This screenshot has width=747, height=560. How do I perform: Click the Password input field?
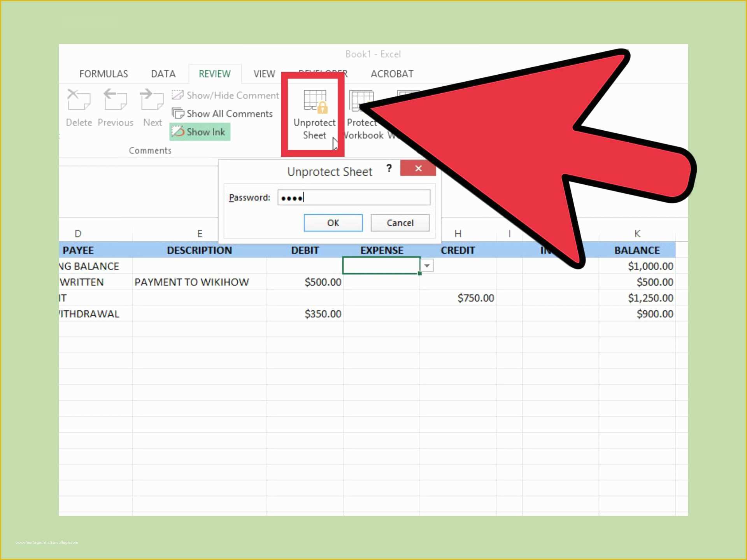[x=354, y=197]
